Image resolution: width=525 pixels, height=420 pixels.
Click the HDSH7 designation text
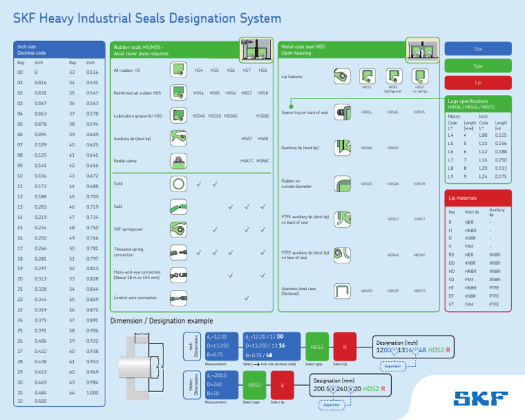(x=420, y=255)
